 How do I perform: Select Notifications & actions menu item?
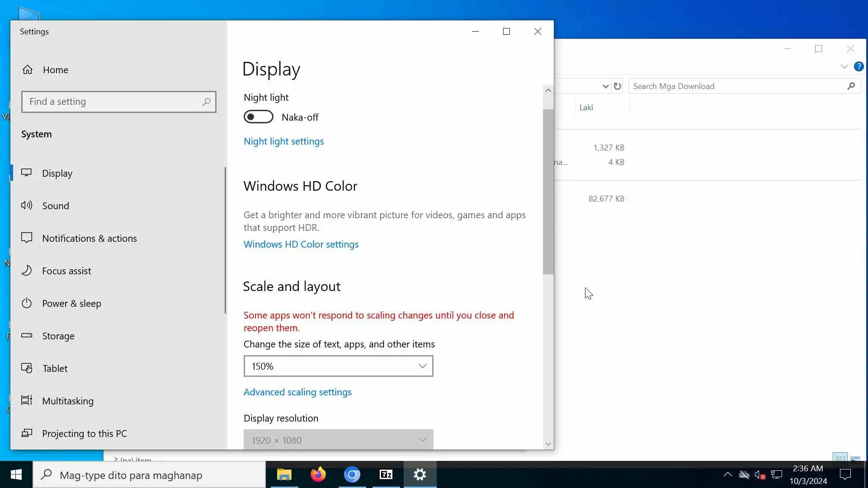(89, 238)
